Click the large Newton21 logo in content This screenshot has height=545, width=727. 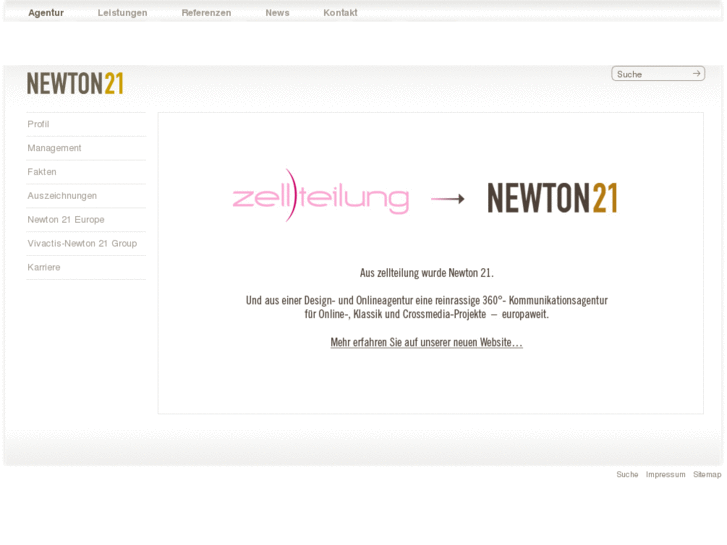[x=552, y=198]
